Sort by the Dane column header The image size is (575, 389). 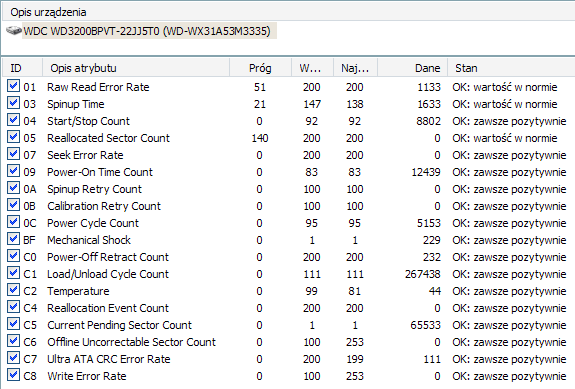[412, 68]
